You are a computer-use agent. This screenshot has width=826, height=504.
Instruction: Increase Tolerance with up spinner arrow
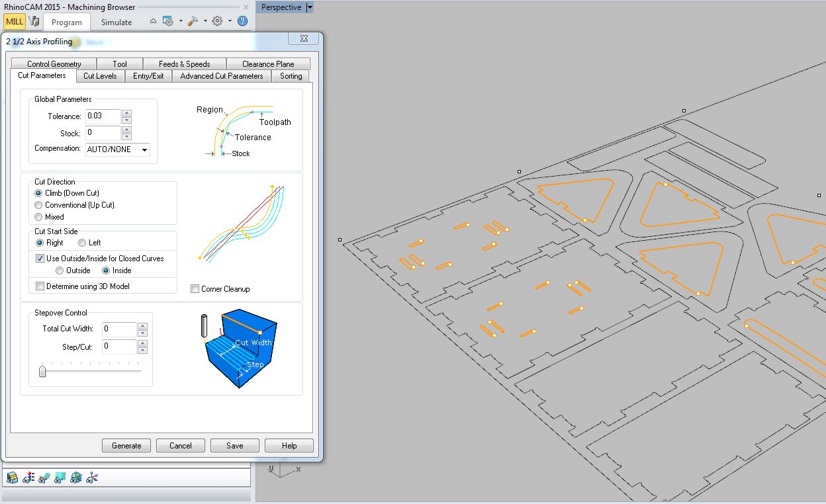click(x=127, y=112)
